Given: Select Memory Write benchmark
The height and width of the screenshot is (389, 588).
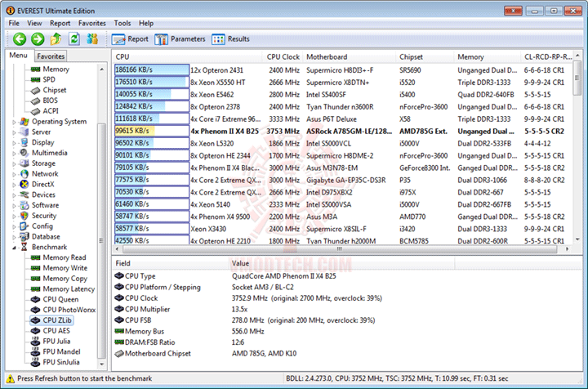Looking at the screenshot, I should (x=65, y=268).
